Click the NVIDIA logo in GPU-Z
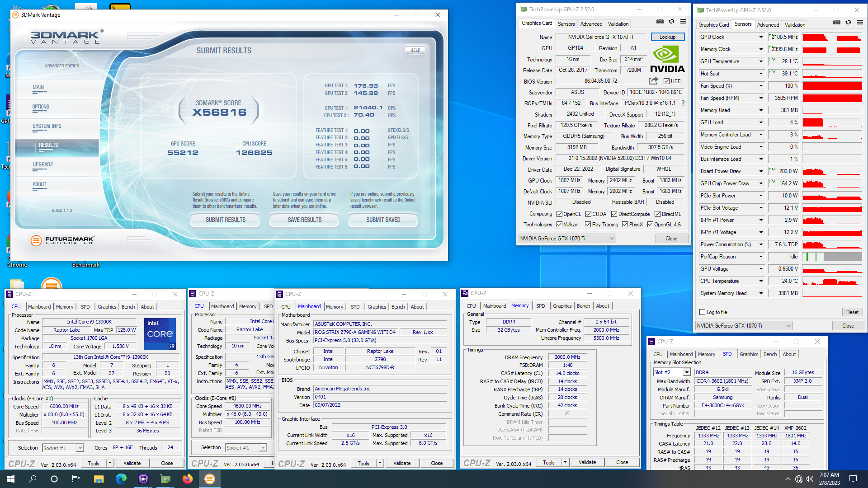Image resolution: width=868 pixels, height=488 pixels. click(x=667, y=60)
